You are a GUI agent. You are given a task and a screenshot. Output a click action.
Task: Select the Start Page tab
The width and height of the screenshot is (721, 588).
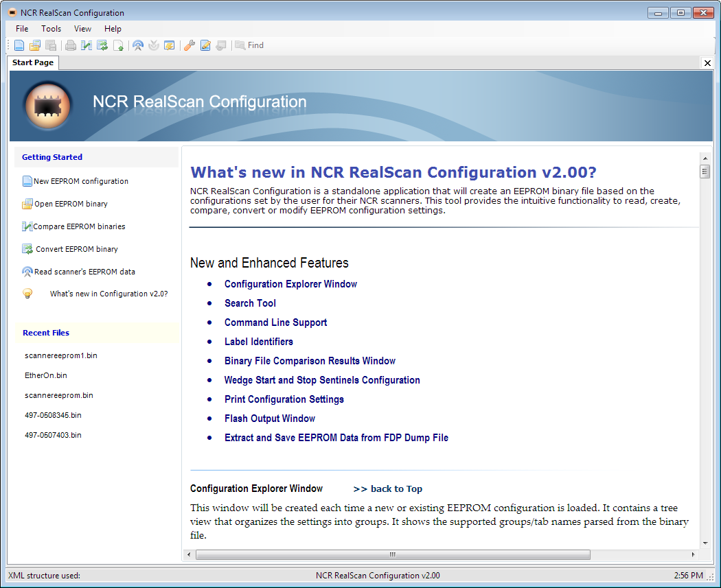tap(33, 62)
